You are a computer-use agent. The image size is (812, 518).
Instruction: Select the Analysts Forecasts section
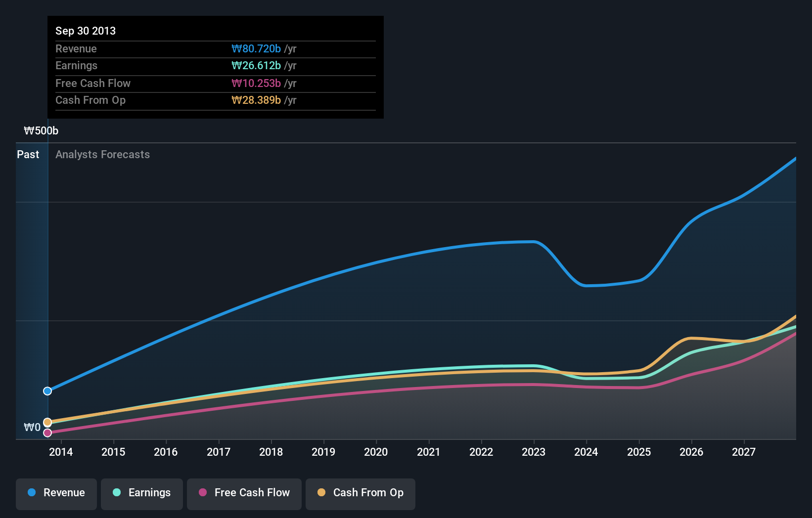tap(102, 154)
